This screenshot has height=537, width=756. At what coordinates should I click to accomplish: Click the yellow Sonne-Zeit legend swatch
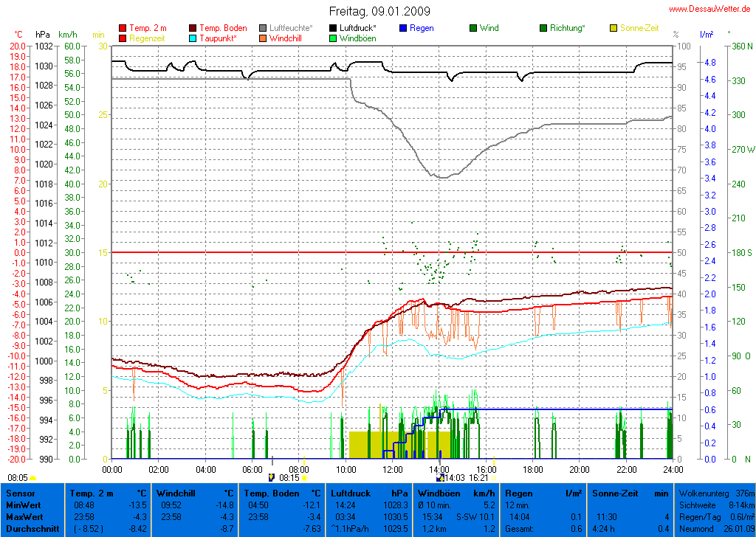tap(614, 28)
